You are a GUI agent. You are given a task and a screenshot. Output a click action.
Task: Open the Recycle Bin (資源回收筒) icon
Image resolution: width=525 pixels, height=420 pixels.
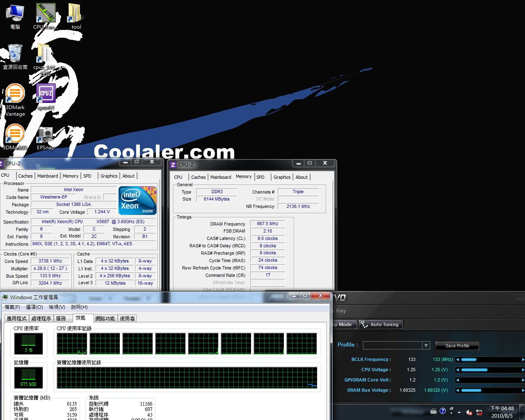(x=15, y=57)
